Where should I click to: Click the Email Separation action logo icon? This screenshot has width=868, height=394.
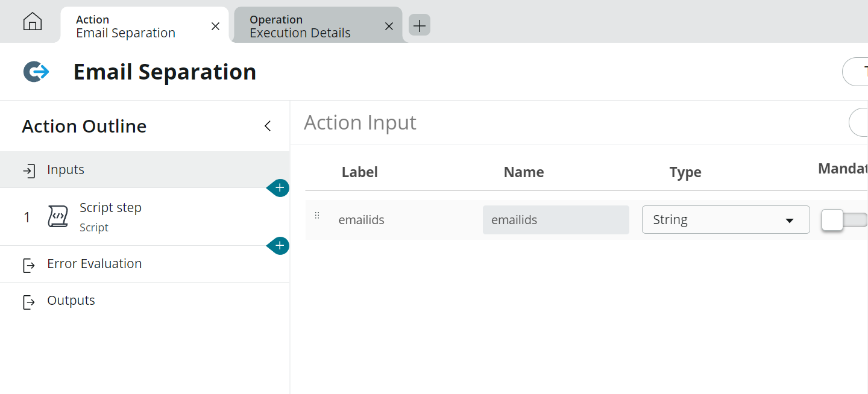pos(36,72)
